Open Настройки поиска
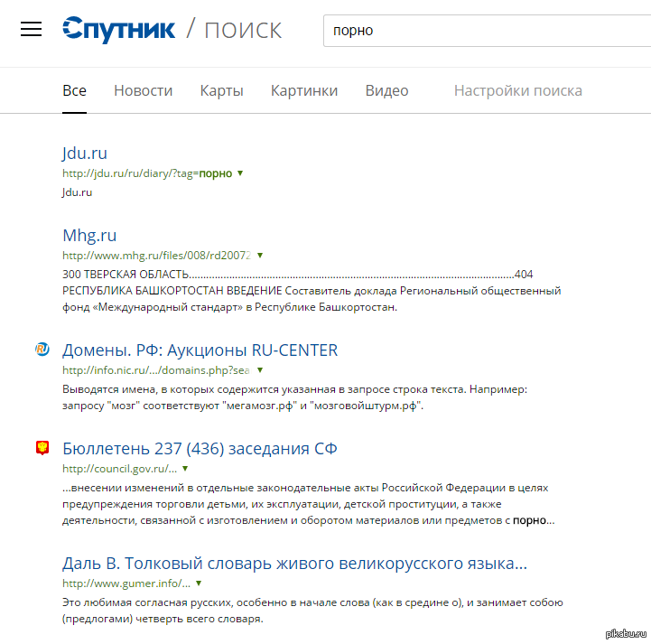Screen dimensions: 651x644 point(518,90)
